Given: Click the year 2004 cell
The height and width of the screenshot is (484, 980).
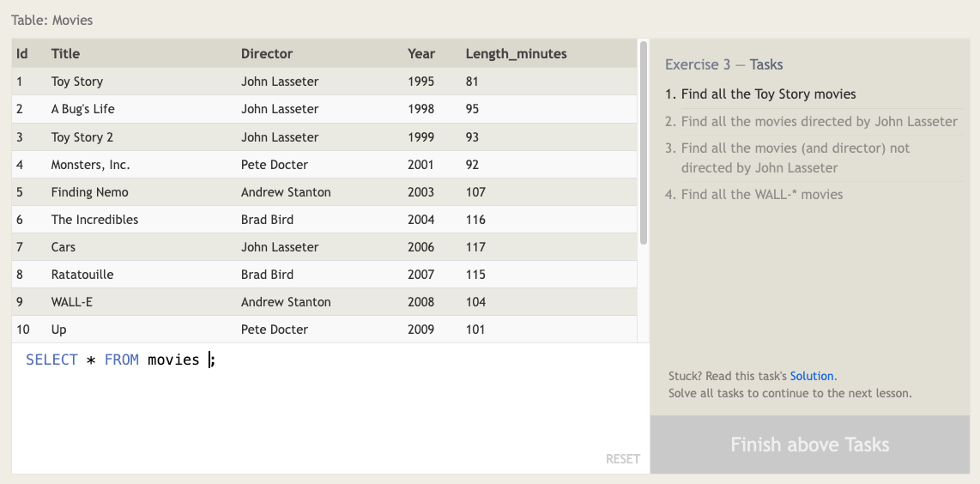Looking at the screenshot, I should click(x=420, y=220).
